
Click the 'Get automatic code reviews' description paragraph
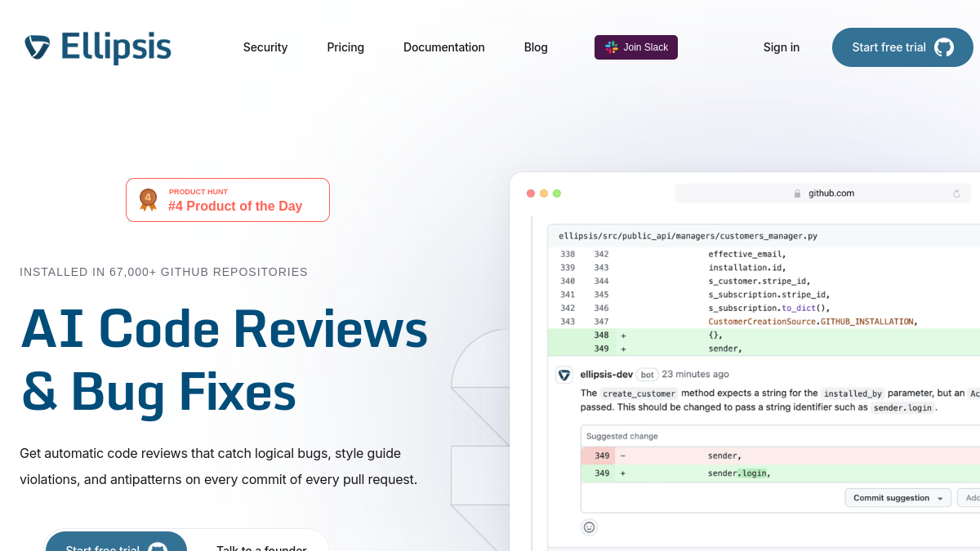pyautogui.click(x=219, y=466)
